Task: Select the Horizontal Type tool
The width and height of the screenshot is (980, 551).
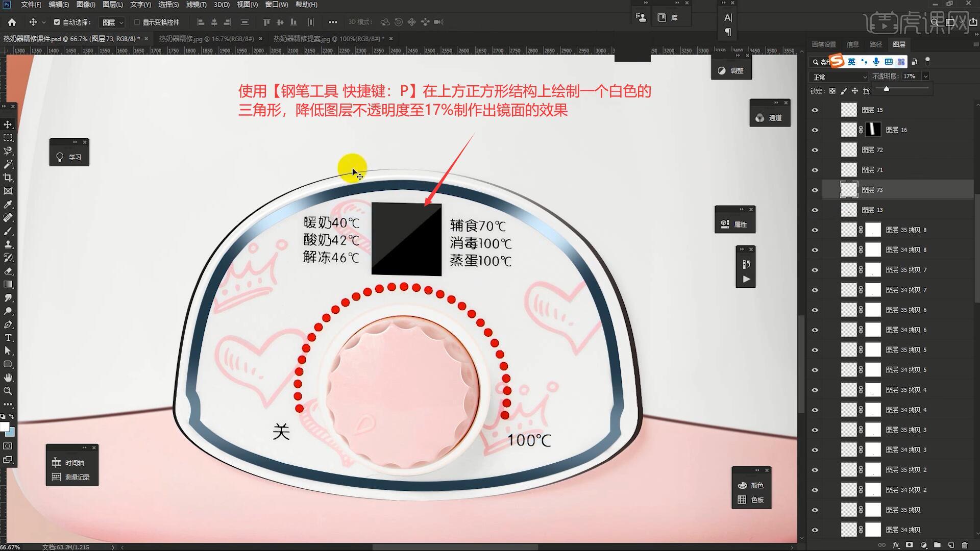Action: (x=8, y=338)
